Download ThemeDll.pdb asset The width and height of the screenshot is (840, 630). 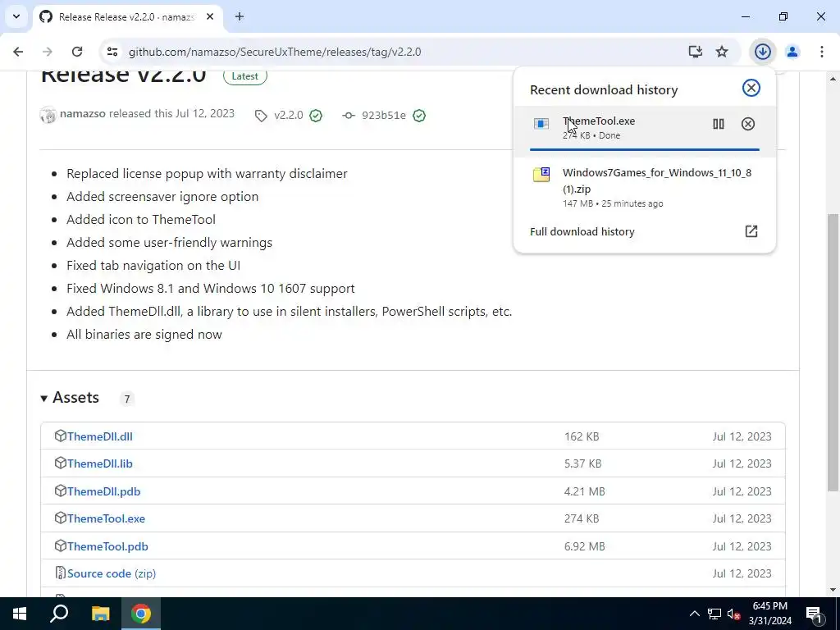[103, 492]
